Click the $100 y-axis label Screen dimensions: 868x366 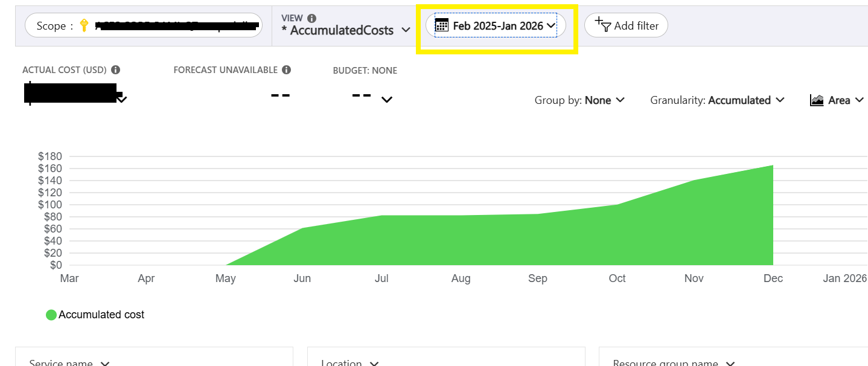pyautogui.click(x=50, y=204)
